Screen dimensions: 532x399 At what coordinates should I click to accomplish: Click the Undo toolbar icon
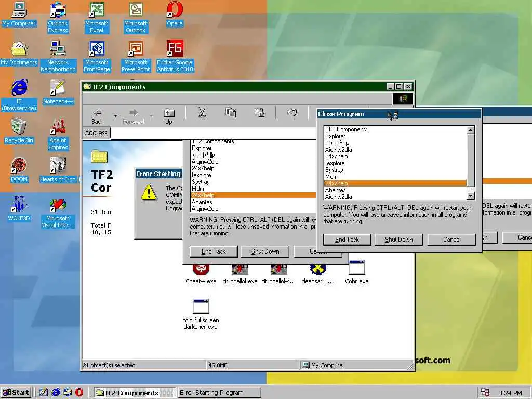click(292, 113)
